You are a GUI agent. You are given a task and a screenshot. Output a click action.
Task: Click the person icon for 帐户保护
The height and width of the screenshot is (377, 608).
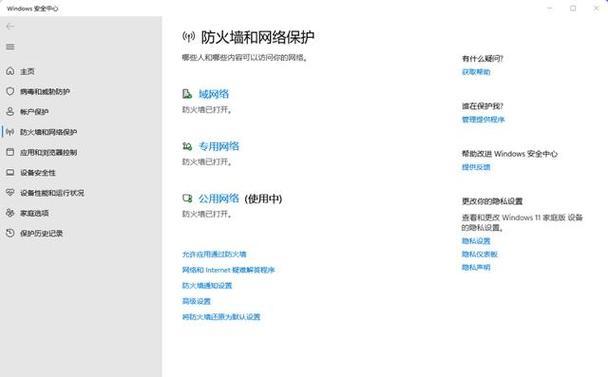pyautogui.click(x=10, y=112)
